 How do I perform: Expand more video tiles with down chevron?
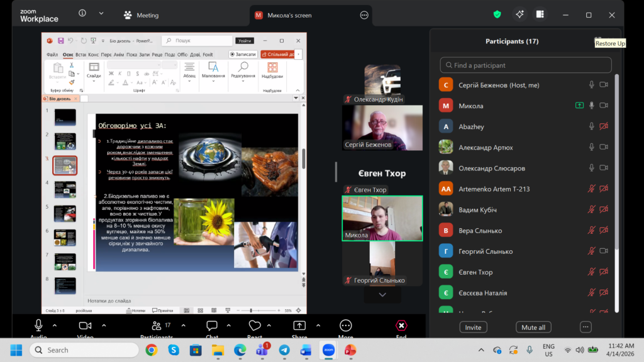[382, 294]
